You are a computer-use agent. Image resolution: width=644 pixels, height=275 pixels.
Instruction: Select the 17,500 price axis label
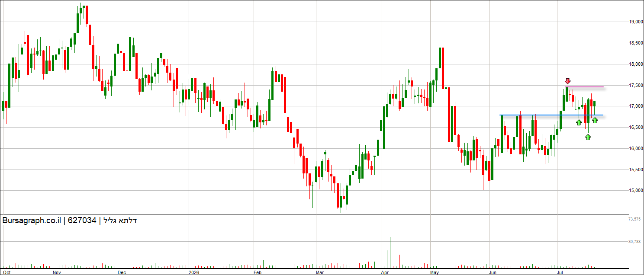click(x=635, y=85)
